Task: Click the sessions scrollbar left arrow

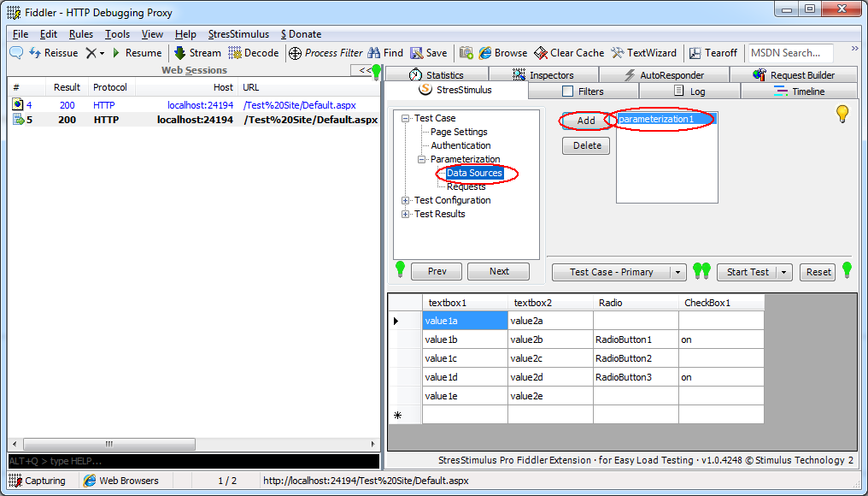Action: pos(14,444)
